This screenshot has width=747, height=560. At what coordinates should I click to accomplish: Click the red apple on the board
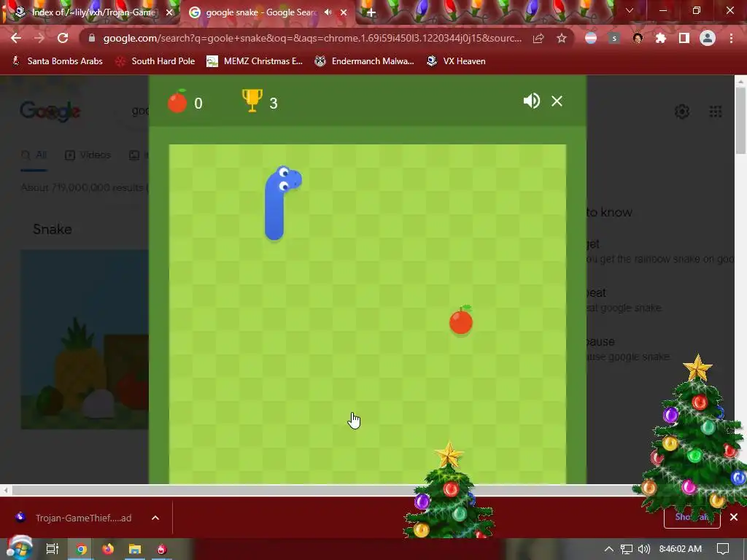point(461,321)
